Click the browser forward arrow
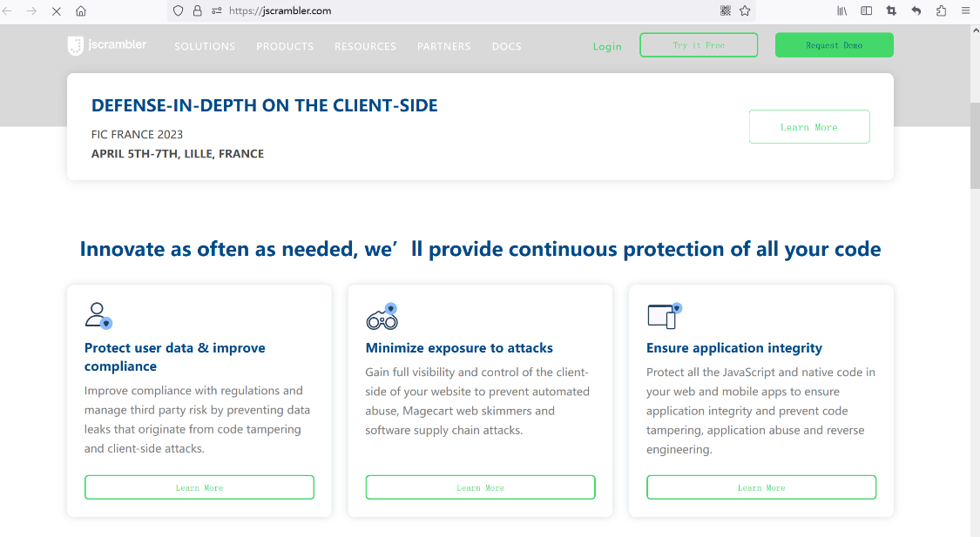 pyautogui.click(x=31, y=10)
